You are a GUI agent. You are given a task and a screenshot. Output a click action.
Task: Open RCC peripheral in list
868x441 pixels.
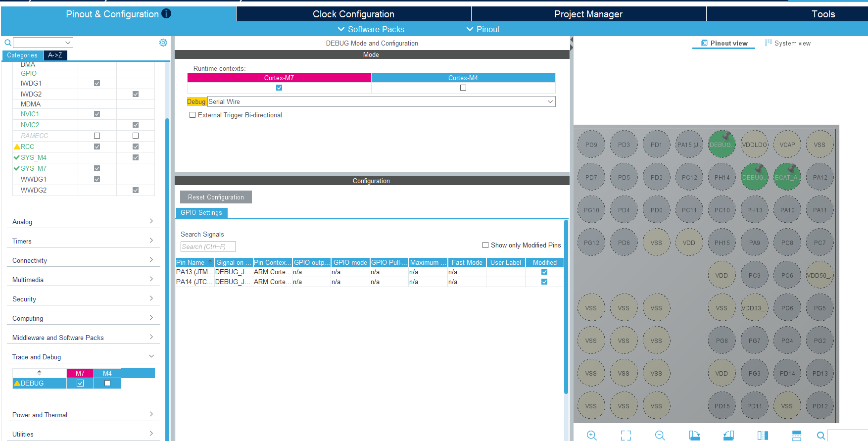click(27, 147)
